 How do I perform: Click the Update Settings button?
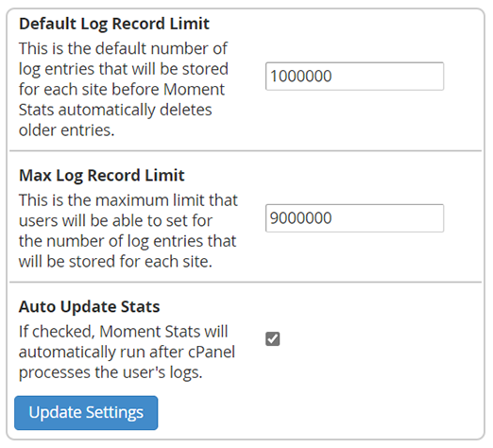[x=86, y=413]
